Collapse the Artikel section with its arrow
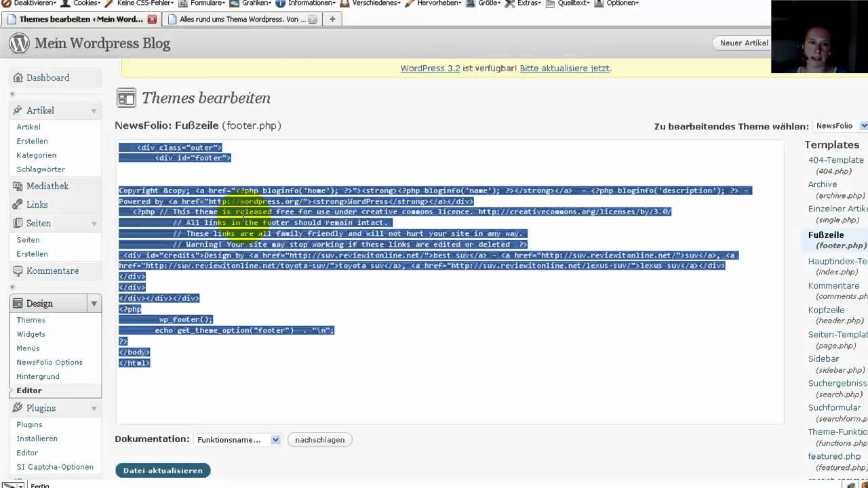Screen dimensions: 868x488 (x=94, y=110)
